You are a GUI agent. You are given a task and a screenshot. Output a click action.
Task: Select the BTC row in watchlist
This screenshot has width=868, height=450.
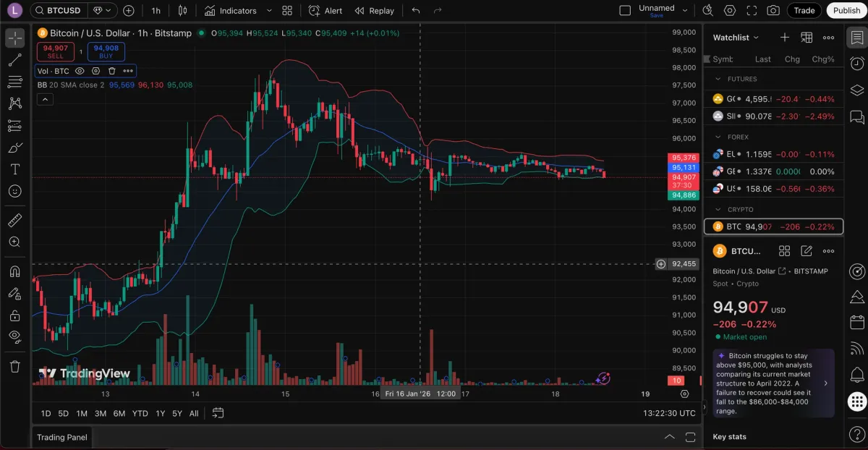tap(774, 226)
